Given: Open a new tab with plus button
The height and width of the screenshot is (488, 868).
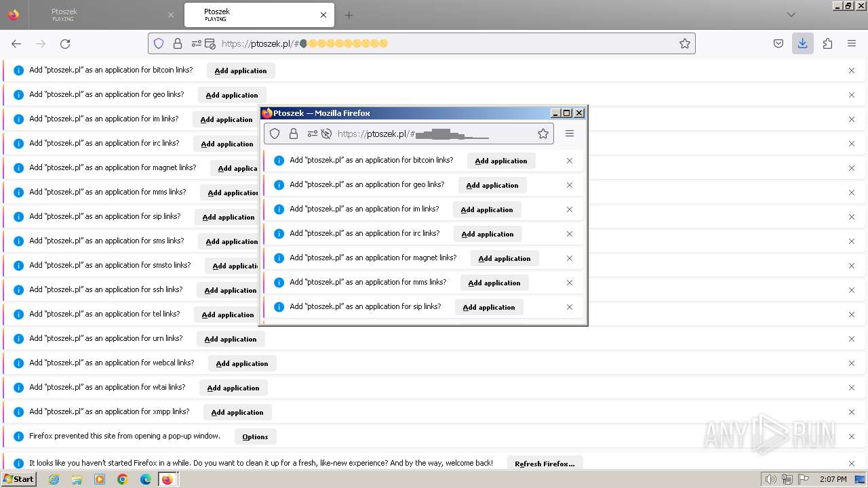Looking at the screenshot, I should click(349, 15).
